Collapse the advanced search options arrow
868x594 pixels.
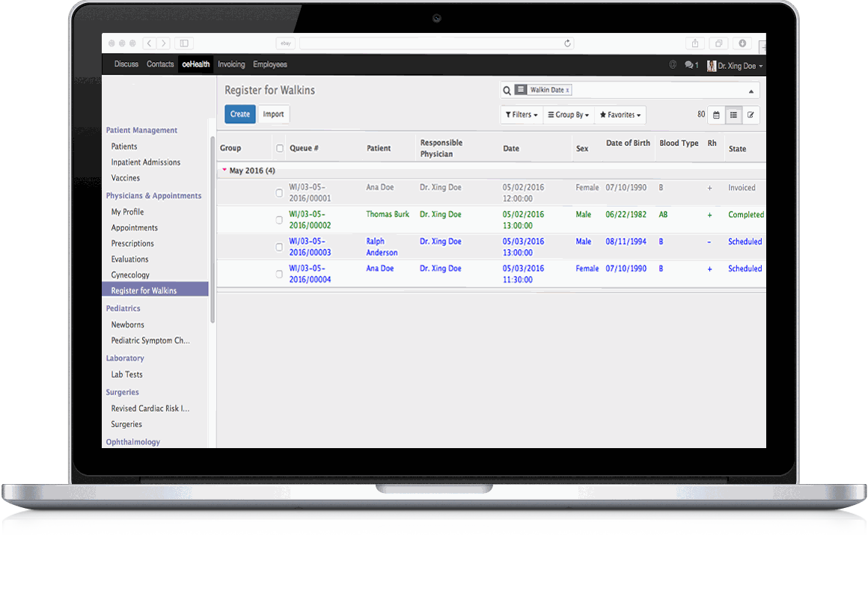[751, 91]
